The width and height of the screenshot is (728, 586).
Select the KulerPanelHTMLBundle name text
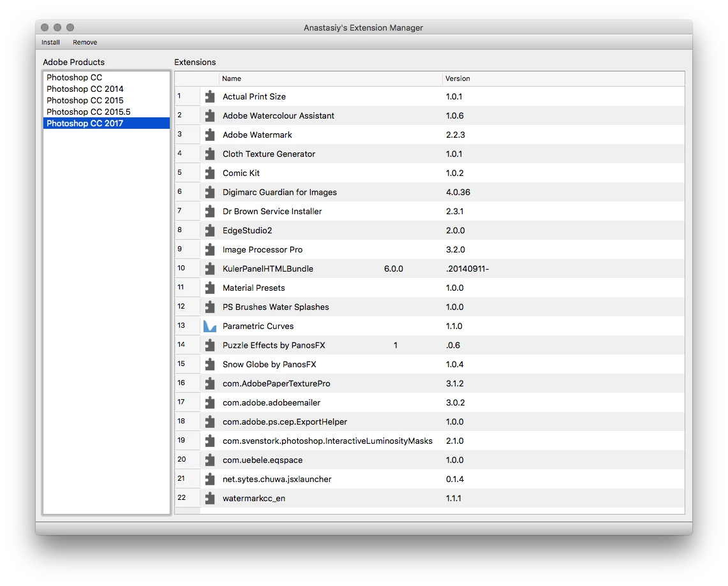tap(268, 268)
